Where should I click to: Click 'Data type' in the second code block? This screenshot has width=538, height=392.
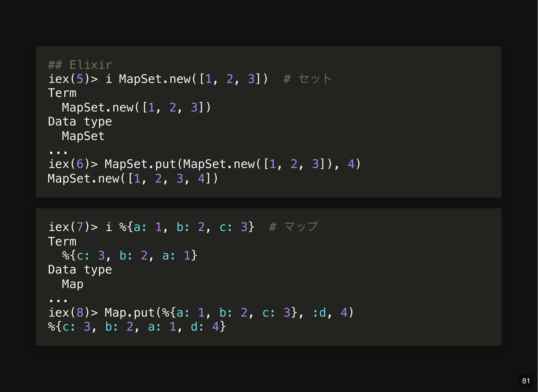click(x=80, y=270)
